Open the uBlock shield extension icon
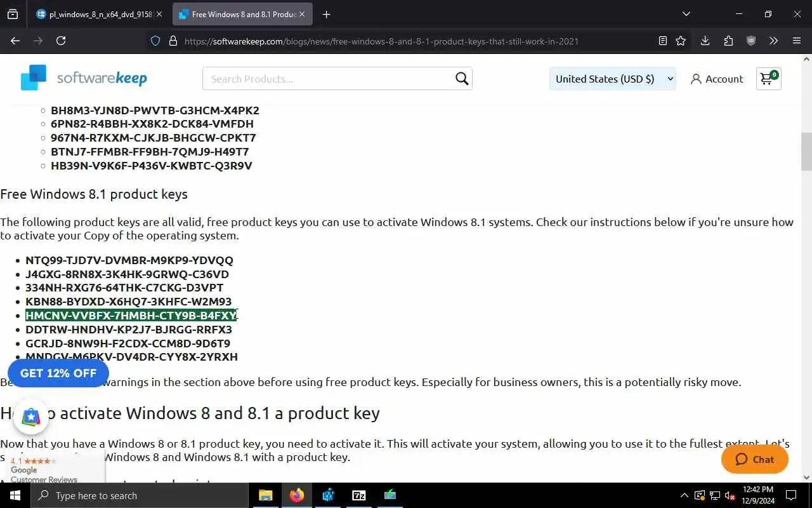The image size is (812, 508). point(751,41)
